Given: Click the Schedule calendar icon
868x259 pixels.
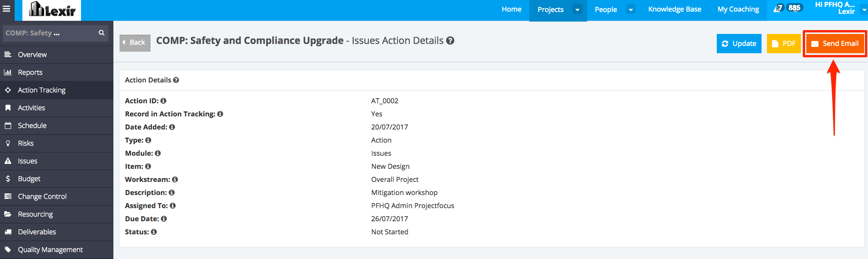Looking at the screenshot, I should click(8, 125).
